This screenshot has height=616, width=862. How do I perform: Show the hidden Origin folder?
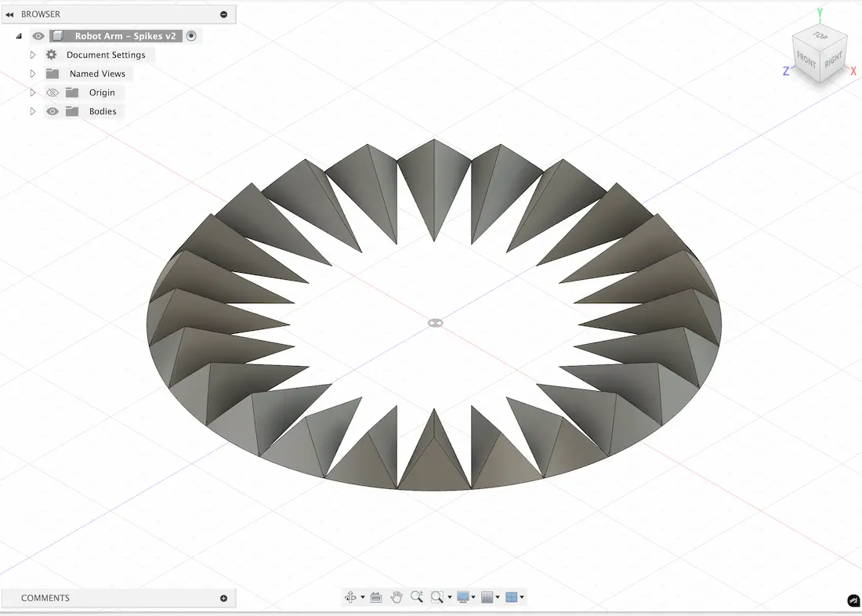click(53, 92)
